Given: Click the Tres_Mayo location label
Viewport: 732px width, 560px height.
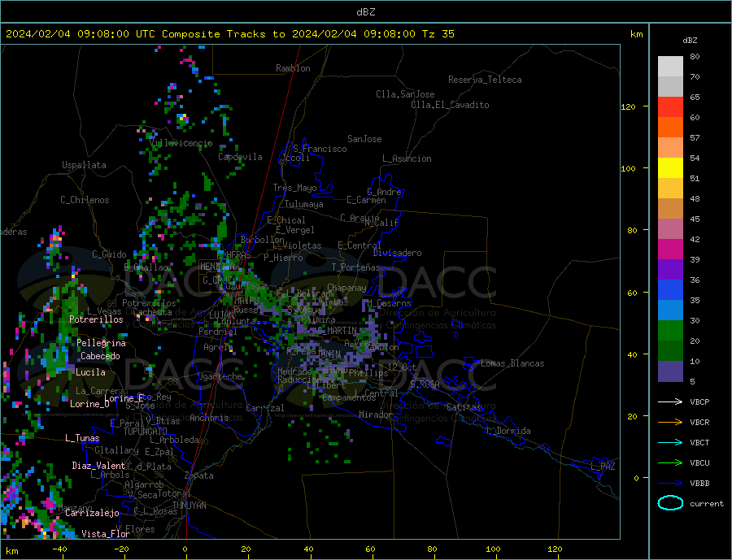Looking at the screenshot, I should click(x=294, y=188).
